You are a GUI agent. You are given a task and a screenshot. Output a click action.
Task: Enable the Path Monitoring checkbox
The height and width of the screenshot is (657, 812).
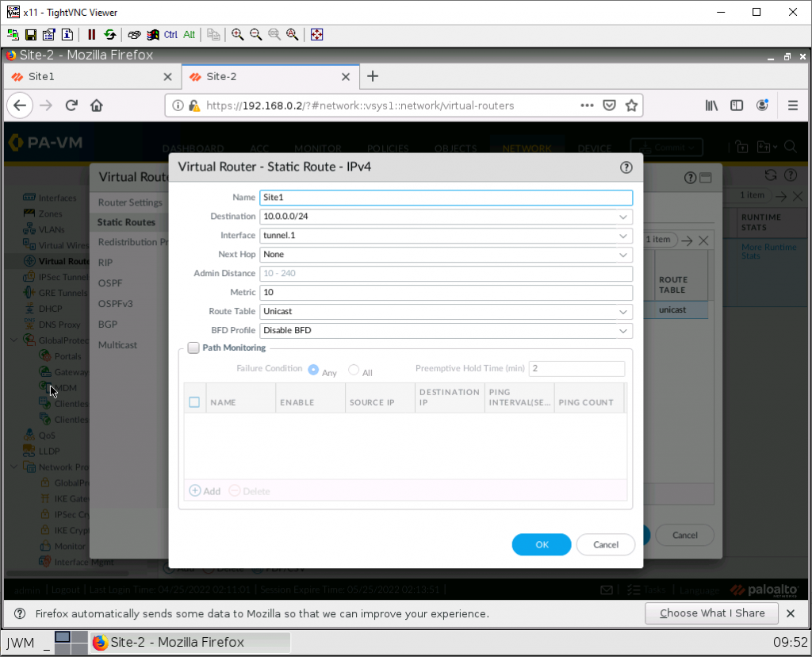point(193,348)
